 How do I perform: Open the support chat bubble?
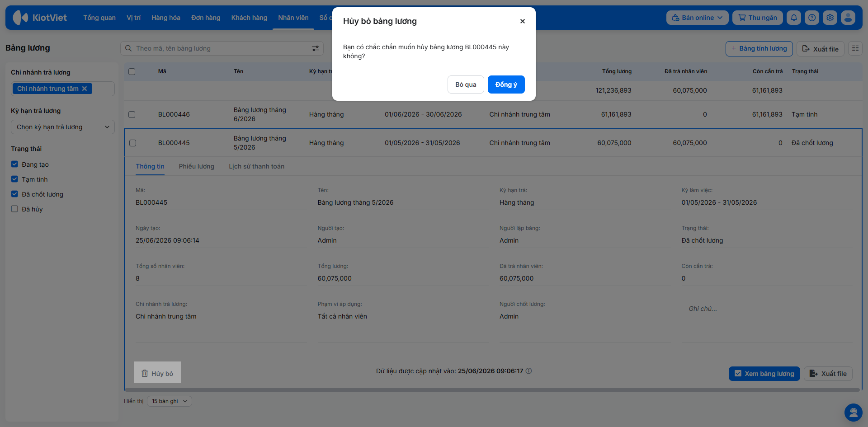(x=854, y=413)
